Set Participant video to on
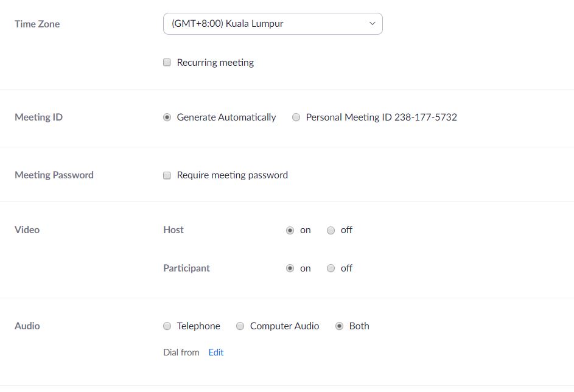 click(x=290, y=268)
